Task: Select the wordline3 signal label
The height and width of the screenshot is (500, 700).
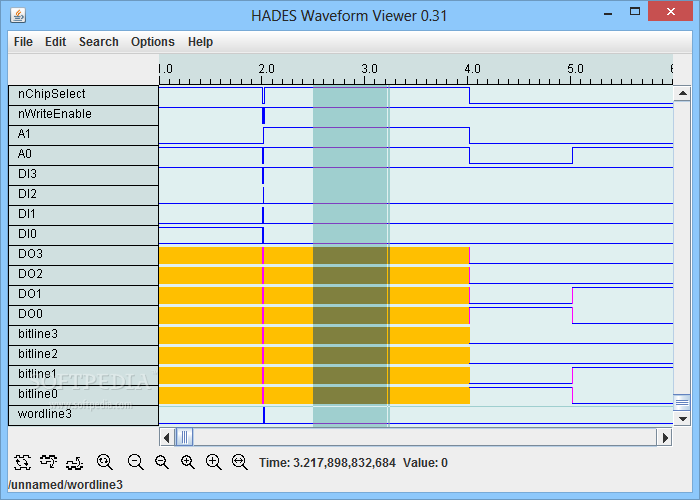Action: click(x=83, y=415)
